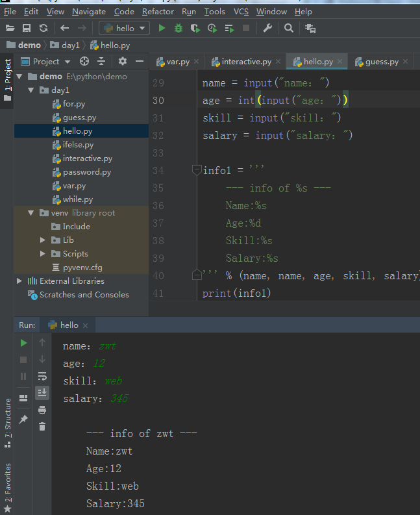Image resolution: width=420 pixels, height=515 pixels.
Task: Open the Window menu
Action: (x=271, y=12)
